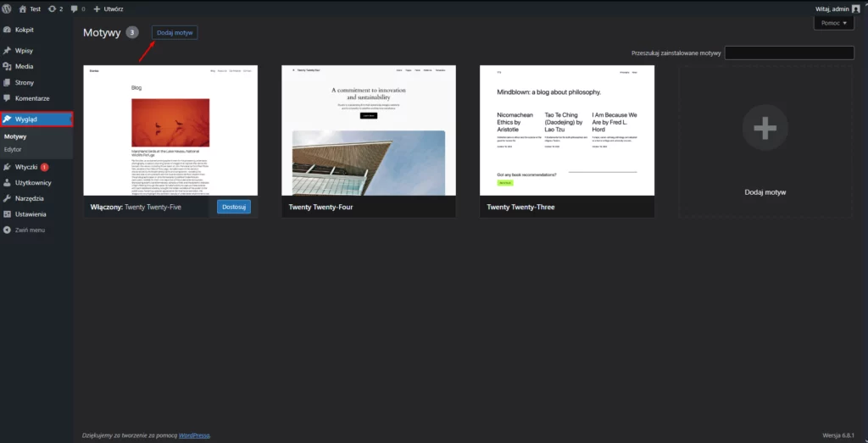Screen dimensions: 868x443
Task: Open the comments bubble icon in admin bar
Action: pos(75,8)
